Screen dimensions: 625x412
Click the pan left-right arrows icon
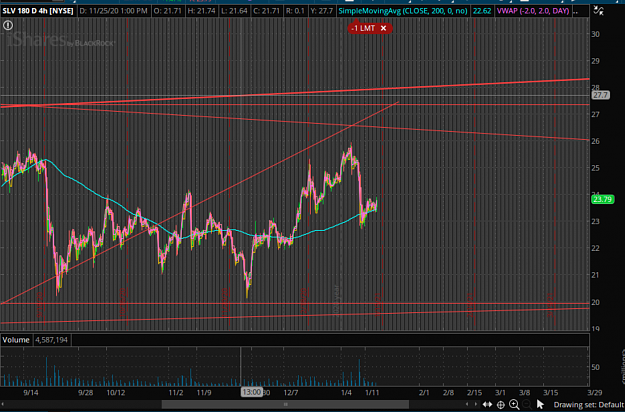click(x=487, y=404)
